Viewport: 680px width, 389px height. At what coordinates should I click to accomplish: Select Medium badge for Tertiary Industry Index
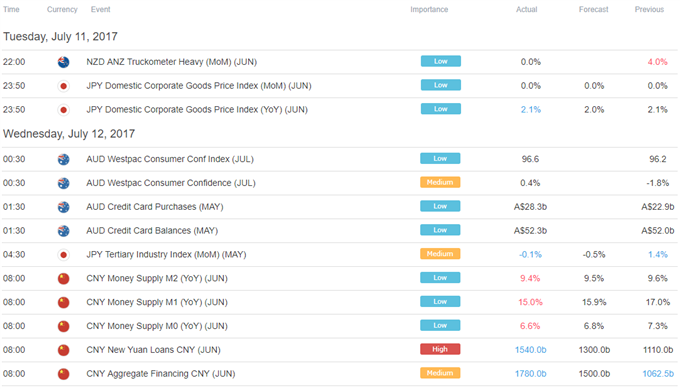pyautogui.click(x=440, y=254)
